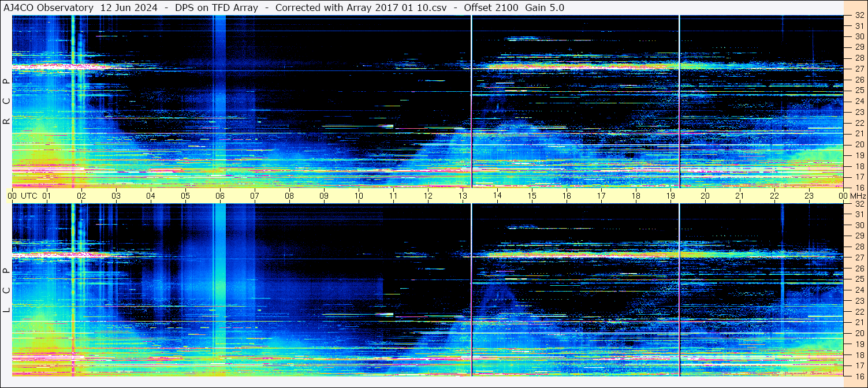
Task: Click the UTC label on time axis
Action: tap(29, 196)
